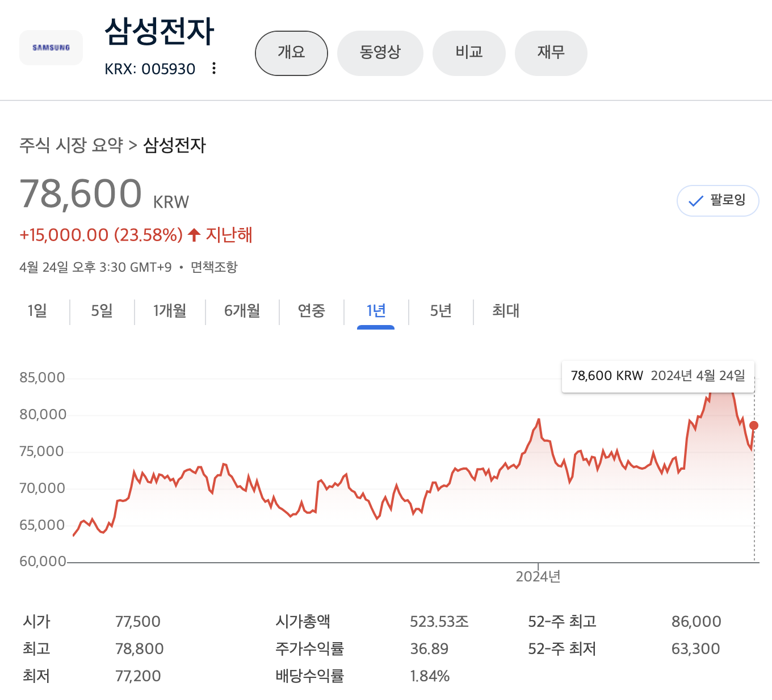Click the 최고 value 78,800
Screen dimensions: 772x700
(140, 649)
